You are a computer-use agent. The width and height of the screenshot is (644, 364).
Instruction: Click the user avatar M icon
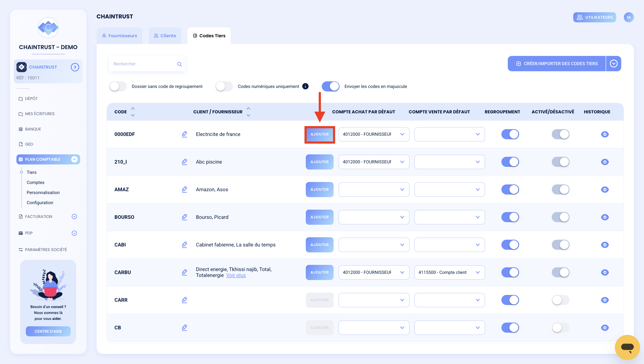[x=628, y=17]
